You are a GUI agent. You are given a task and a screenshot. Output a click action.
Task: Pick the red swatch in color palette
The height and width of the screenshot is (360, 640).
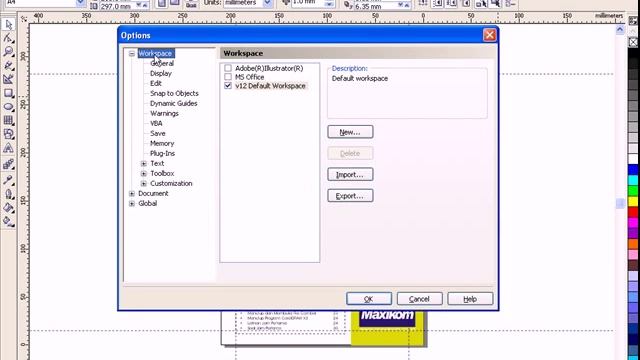coord(633,211)
